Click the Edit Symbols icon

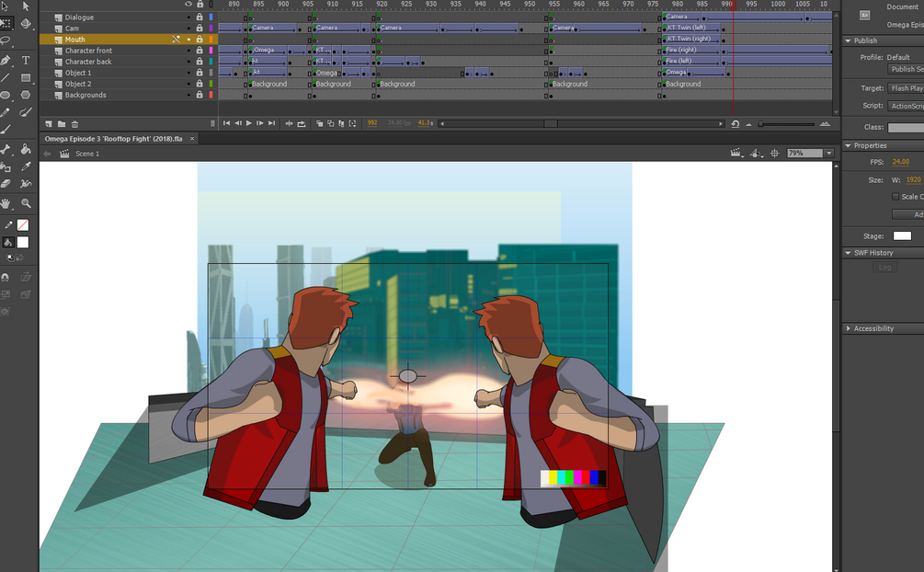pyautogui.click(x=756, y=154)
